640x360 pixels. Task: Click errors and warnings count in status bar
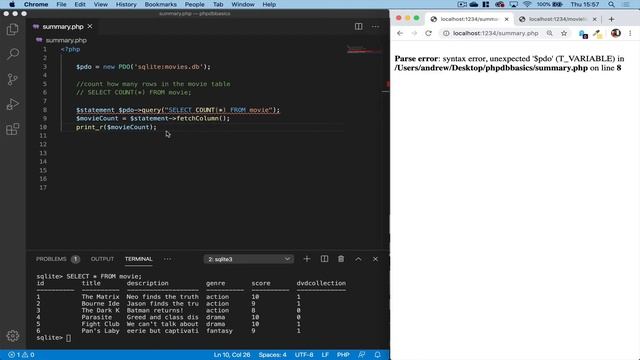pyautogui.click(x=21, y=355)
